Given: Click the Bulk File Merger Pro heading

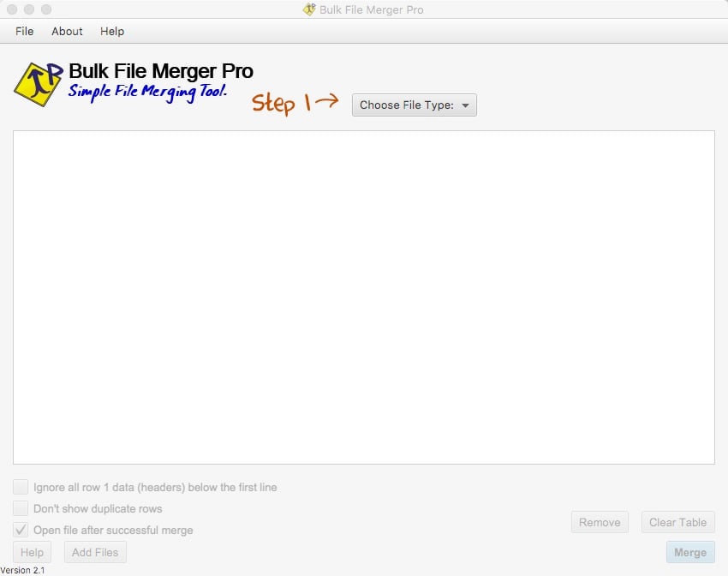Looking at the screenshot, I should click(161, 71).
